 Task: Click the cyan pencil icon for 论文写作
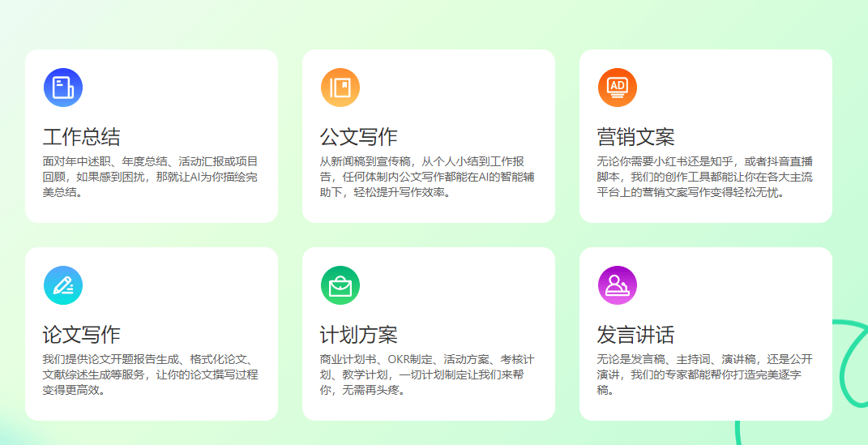(63, 285)
